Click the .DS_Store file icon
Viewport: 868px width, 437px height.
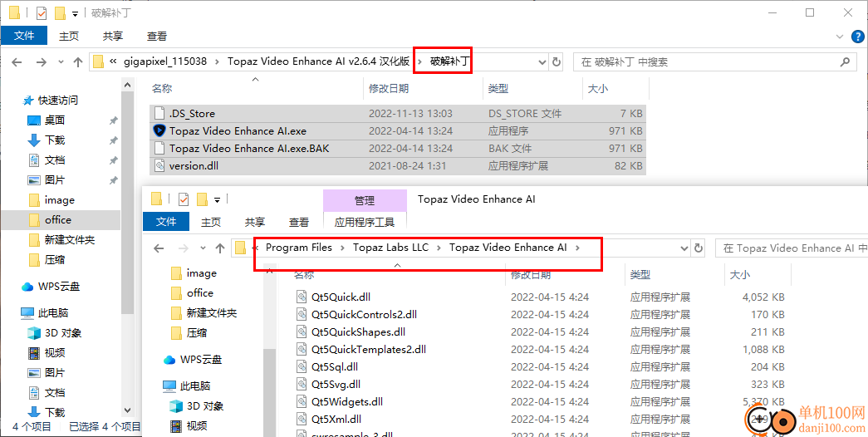click(159, 114)
